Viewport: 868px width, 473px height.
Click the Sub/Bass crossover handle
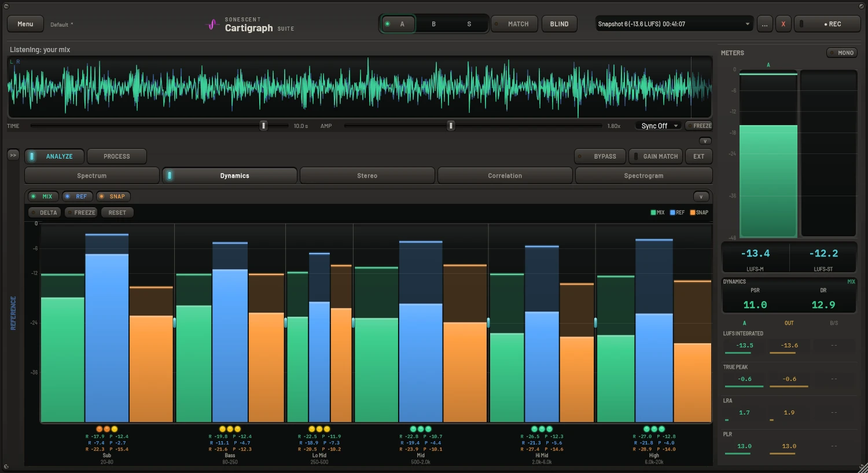coord(174,322)
